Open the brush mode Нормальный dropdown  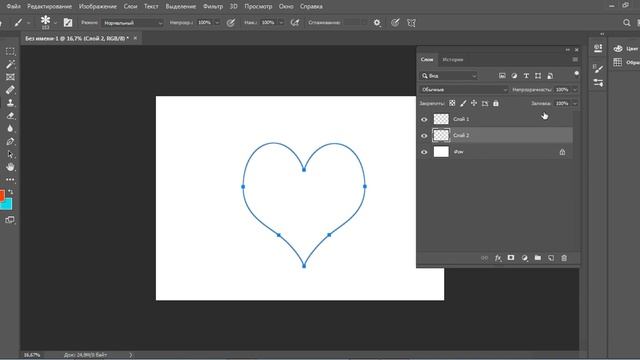tap(132, 23)
